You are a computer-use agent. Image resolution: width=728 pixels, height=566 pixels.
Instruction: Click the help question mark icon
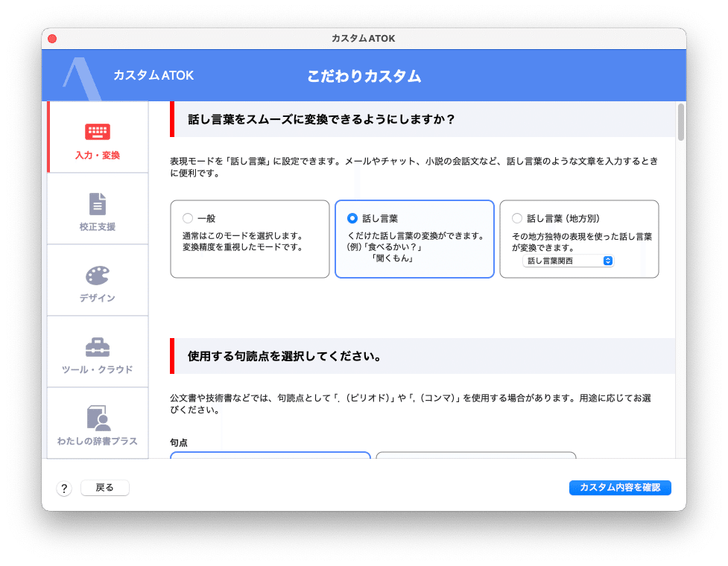click(64, 488)
